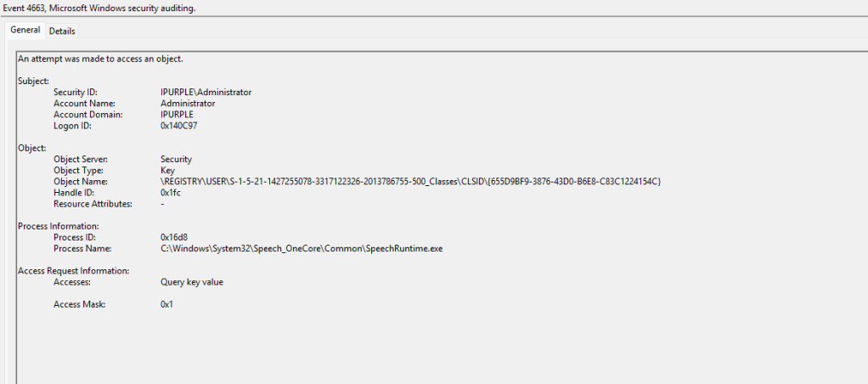Image resolution: width=868 pixels, height=384 pixels.
Task: Click the Process Information section heading
Action: (59, 226)
